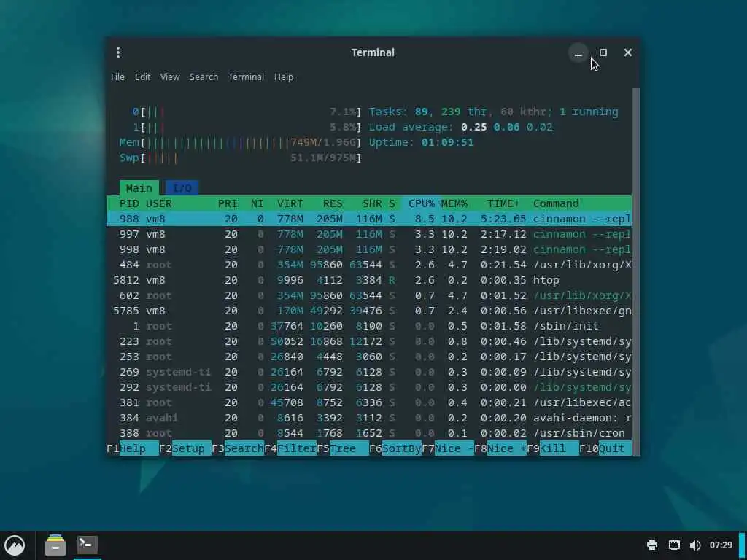Select process row PID 269
Screen dimensions: 747x560
pyautogui.click(x=369, y=372)
